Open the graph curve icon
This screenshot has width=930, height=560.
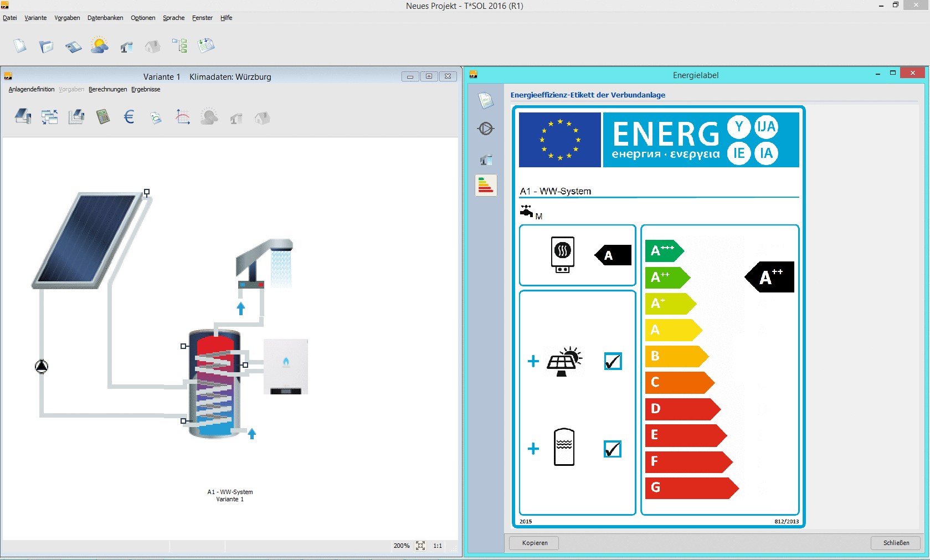tap(182, 117)
